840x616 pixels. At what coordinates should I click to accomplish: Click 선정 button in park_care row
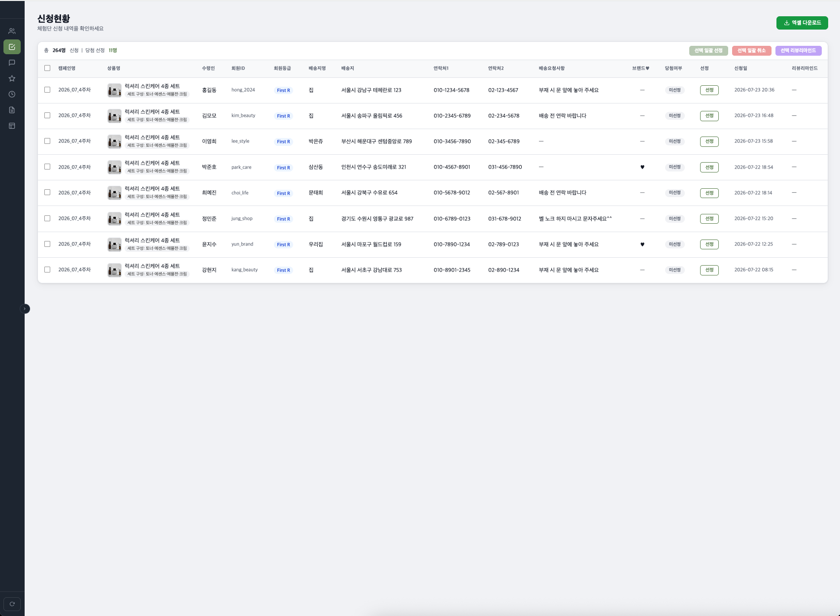pyautogui.click(x=709, y=167)
